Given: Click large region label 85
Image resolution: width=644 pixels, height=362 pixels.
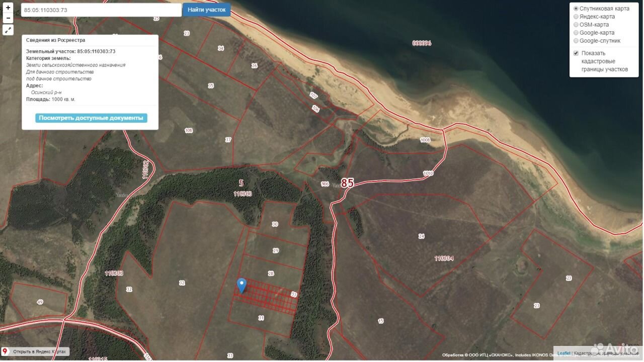Looking at the screenshot, I should click(347, 183).
